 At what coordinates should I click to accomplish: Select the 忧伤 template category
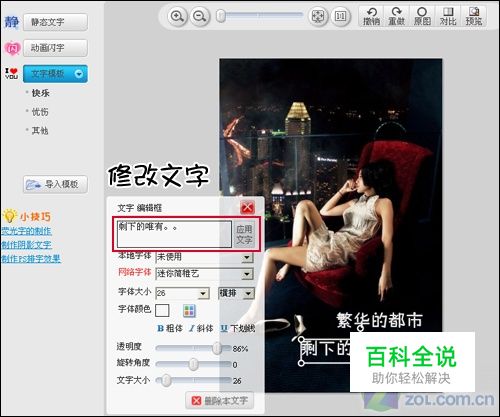pyautogui.click(x=40, y=112)
